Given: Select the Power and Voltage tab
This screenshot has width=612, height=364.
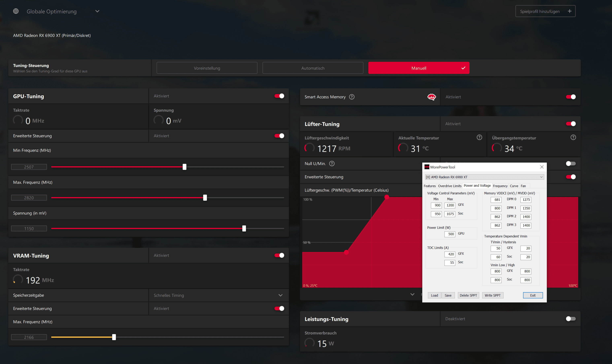Looking at the screenshot, I should (x=477, y=186).
